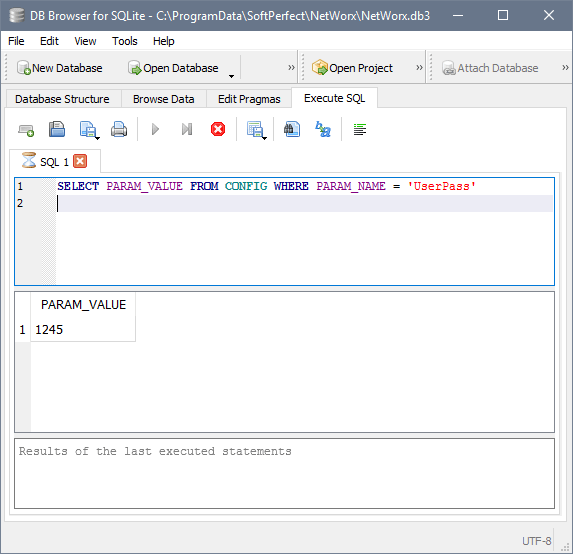Select result row number 1 header
The image size is (573, 554).
23,330
